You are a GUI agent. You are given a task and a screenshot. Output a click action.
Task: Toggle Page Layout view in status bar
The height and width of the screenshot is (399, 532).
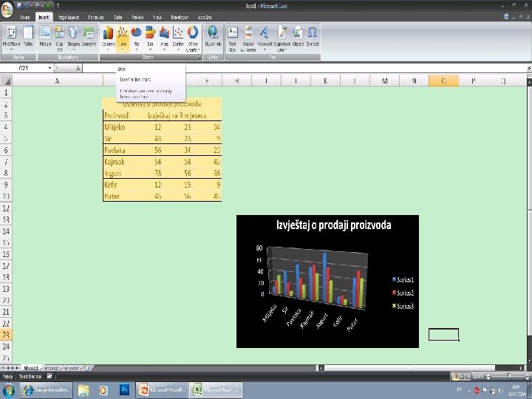(x=461, y=376)
